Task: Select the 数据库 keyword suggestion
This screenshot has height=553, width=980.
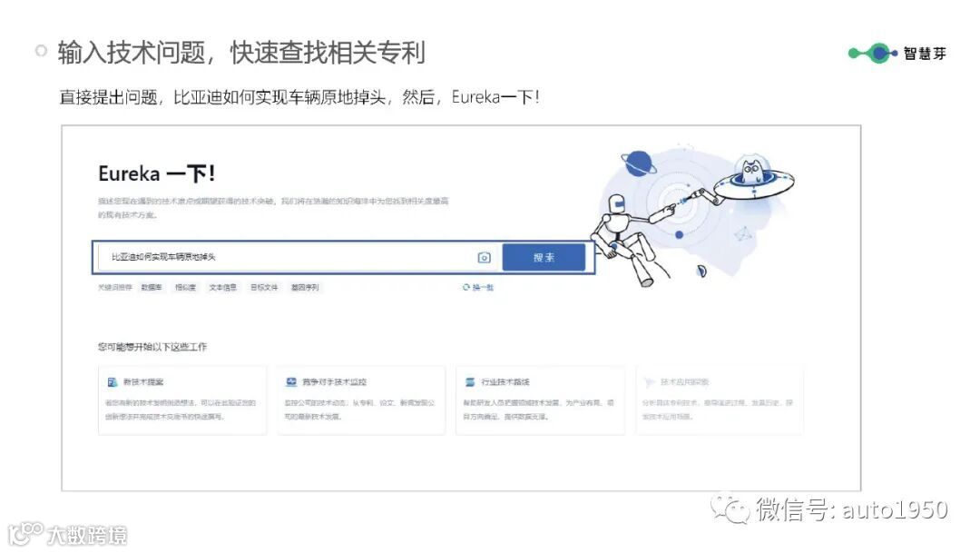Action: pyautogui.click(x=152, y=287)
